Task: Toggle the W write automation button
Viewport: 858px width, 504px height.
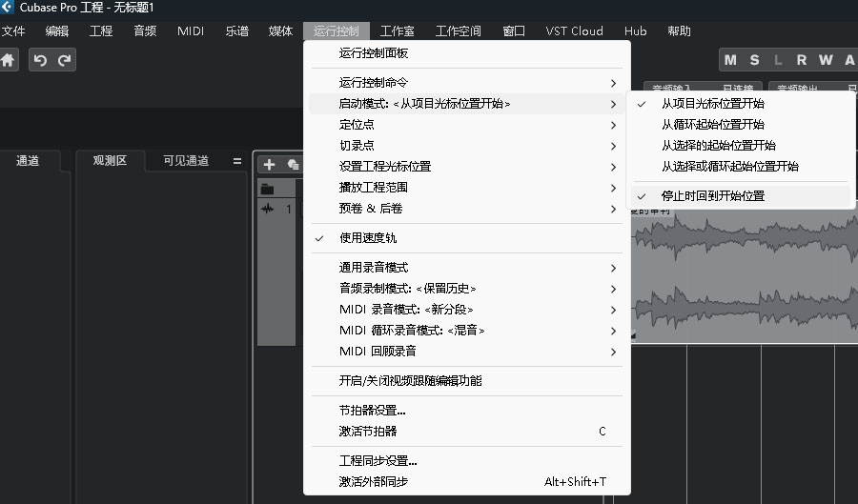Action: (x=826, y=60)
